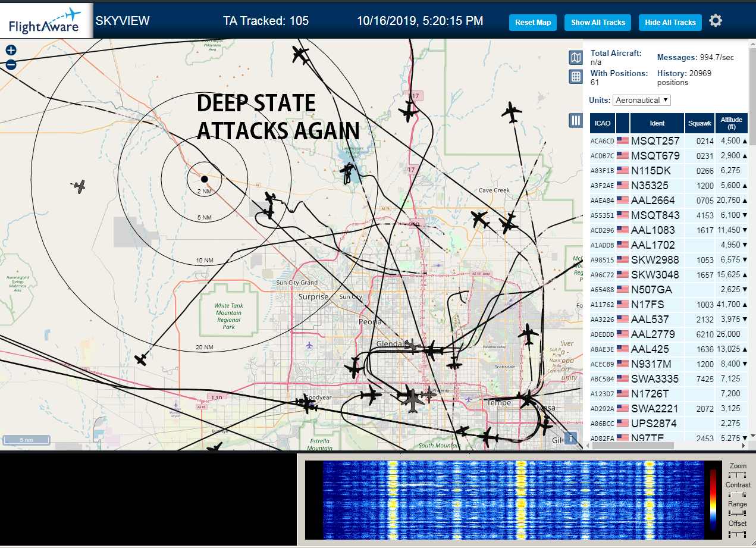Click the US flag icon in AAL2664 row
756x548 pixels.
click(623, 201)
